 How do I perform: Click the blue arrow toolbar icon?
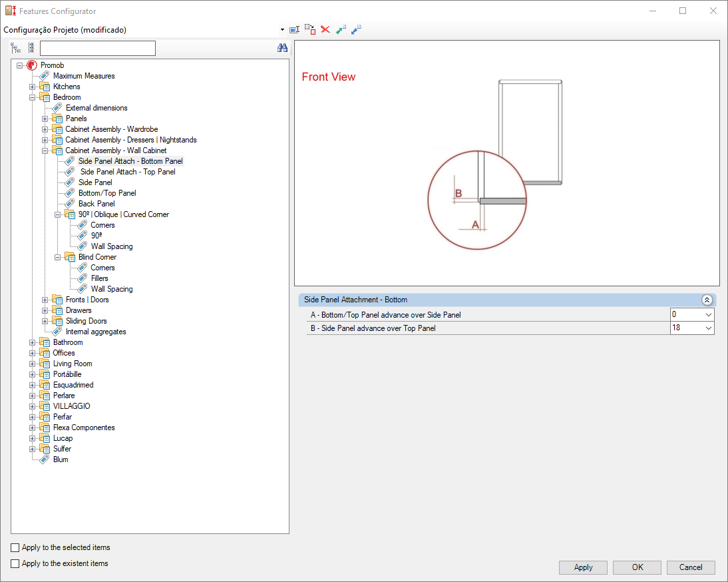tap(356, 29)
